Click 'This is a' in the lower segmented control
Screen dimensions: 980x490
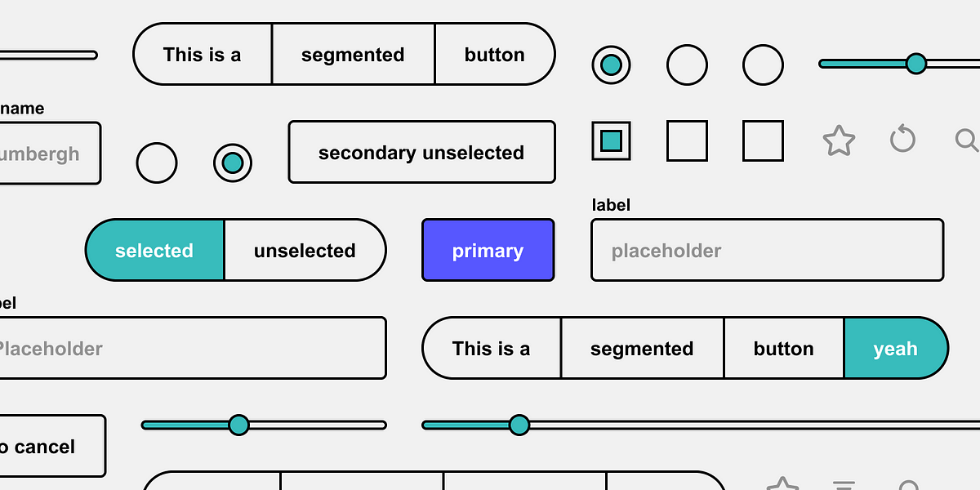coord(491,348)
